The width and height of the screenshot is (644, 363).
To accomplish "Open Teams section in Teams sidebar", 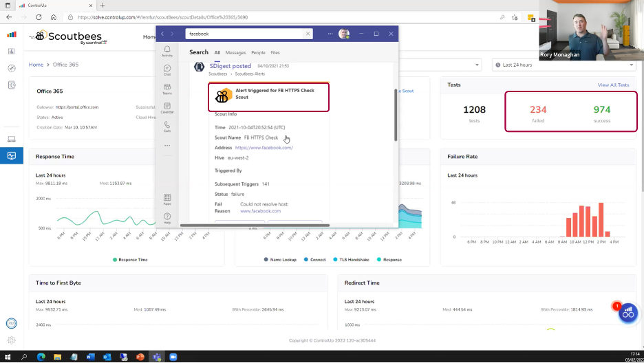I will tap(167, 89).
